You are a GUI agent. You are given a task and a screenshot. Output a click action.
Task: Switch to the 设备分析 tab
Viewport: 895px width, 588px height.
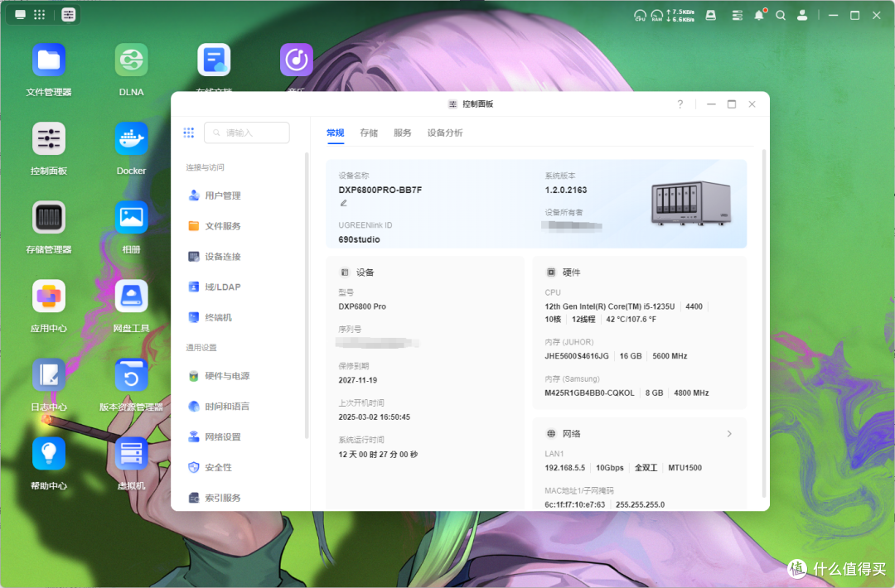coord(445,133)
